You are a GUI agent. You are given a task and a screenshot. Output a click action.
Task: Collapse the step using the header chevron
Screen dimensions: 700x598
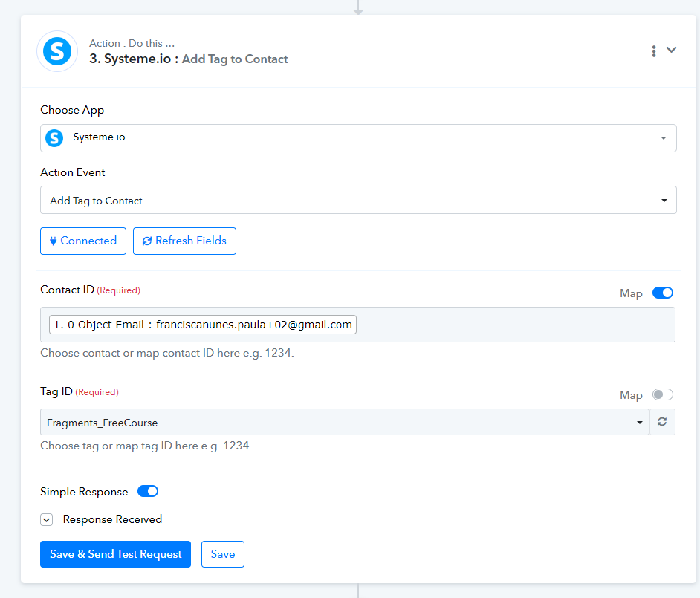[x=672, y=50]
